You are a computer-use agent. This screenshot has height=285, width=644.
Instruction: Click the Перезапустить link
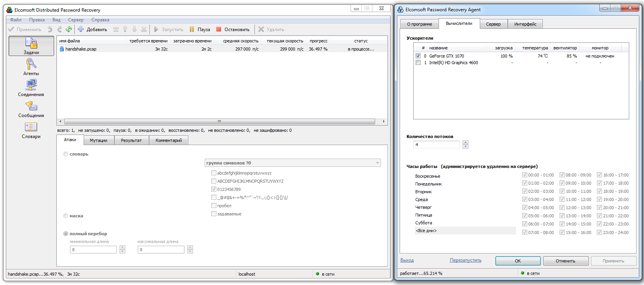tap(465, 260)
